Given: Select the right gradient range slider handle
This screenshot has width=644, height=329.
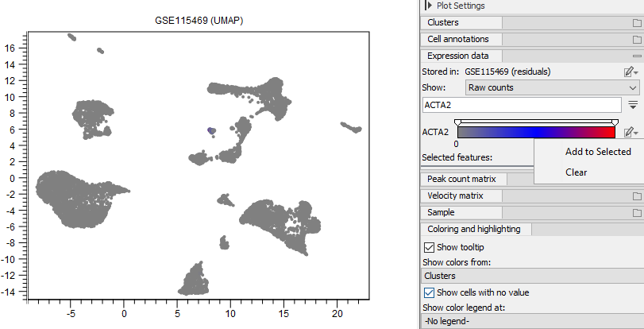Looking at the screenshot, I should click(615, 122).
